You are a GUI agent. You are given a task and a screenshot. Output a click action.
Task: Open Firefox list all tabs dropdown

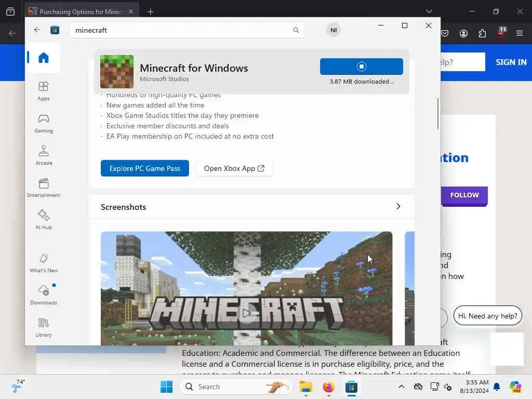(429, 11)
